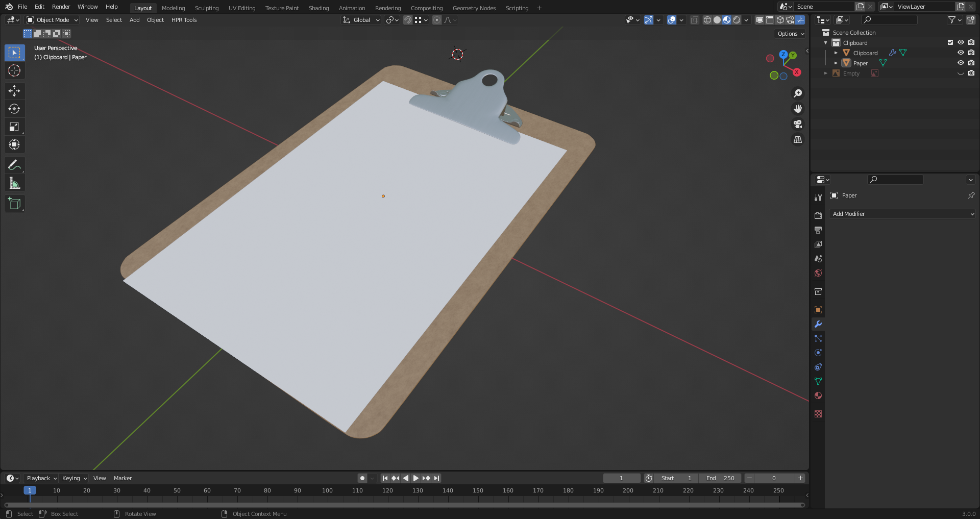
Task: Switch to the Physics Properties tab
Action: click(818, 353)
